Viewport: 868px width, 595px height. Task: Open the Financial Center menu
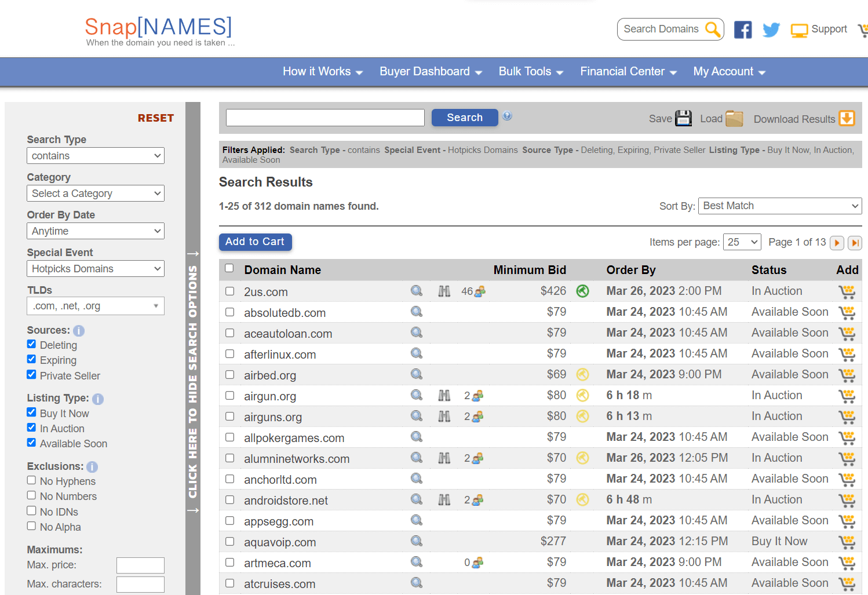[628, 72]
